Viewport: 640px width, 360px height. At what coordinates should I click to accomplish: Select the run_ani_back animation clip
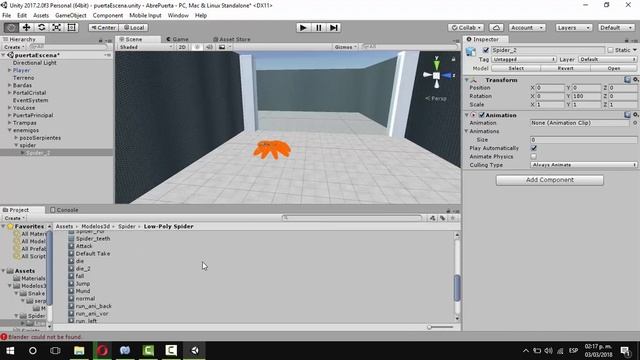click(x=93, y=306)
